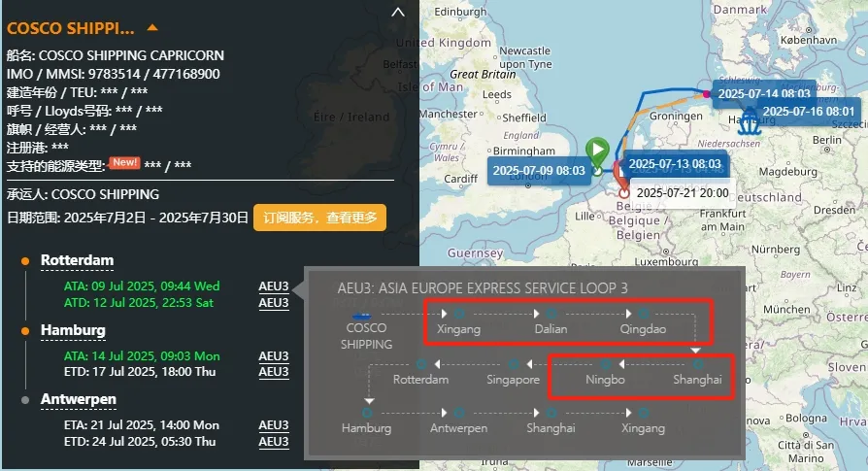Click the orange bullet beside Rotterdam
Viewport: 868px width, 471px height.
[25, 260]
